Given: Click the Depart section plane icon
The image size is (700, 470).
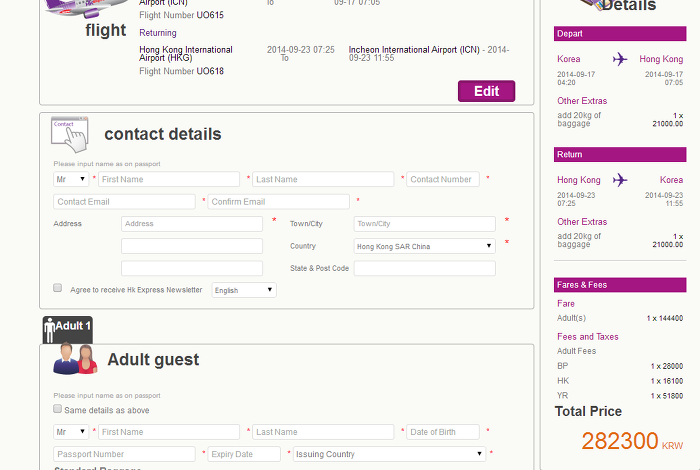Looking at the screenshot, I should tap(620, 59).
